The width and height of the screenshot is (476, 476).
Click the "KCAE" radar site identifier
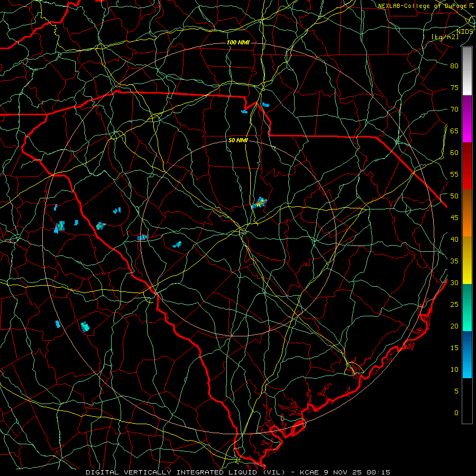(309, 472)
